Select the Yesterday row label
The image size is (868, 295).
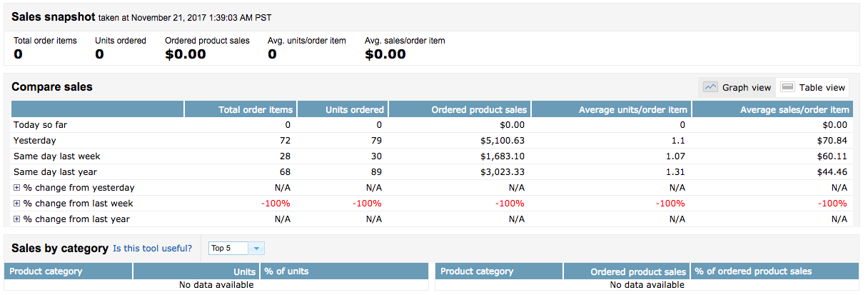click(x=35, y=141)
